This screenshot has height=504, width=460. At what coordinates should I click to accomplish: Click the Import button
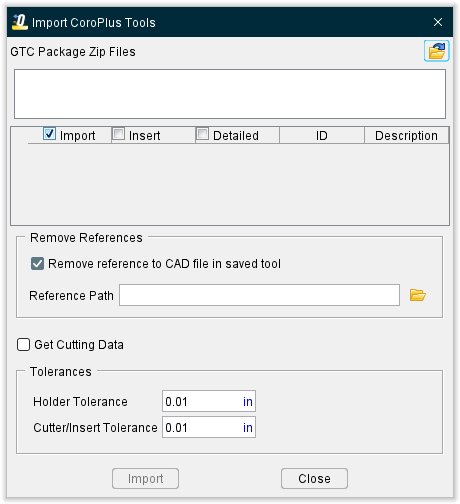tap(145, 478)
